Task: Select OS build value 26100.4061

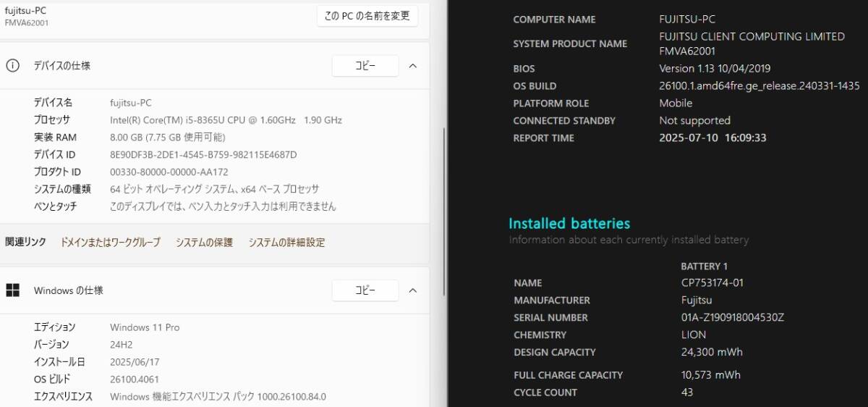Action: (x=135, y=379)
